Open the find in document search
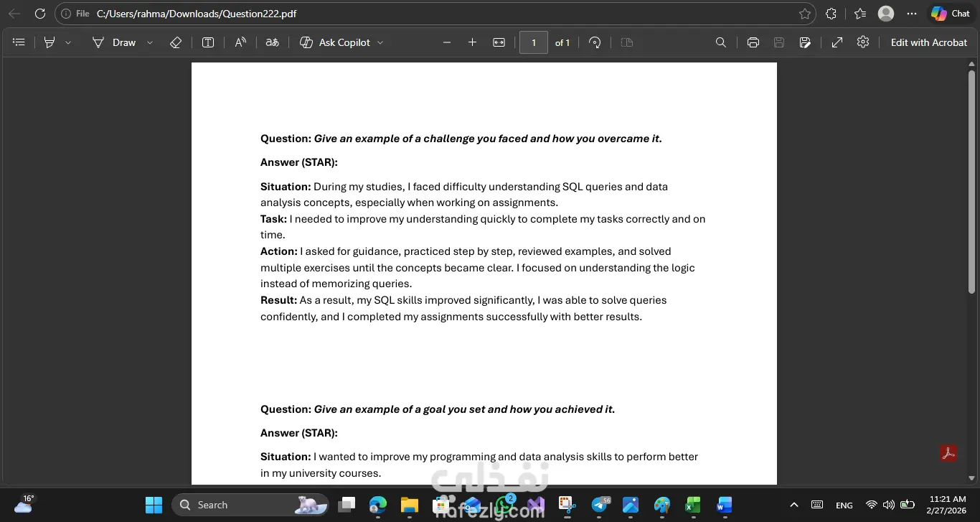 (721, 42)
